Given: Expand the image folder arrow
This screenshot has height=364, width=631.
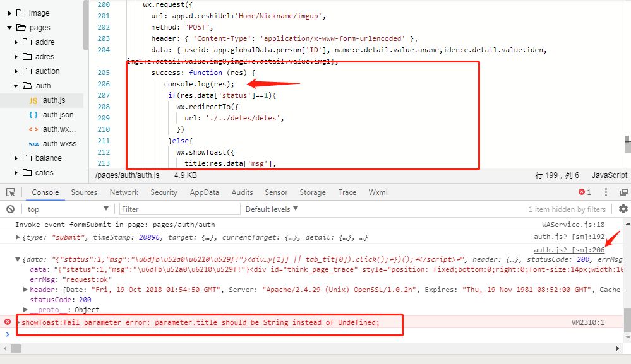Looking at the screenshot, I should coord(9,13).
